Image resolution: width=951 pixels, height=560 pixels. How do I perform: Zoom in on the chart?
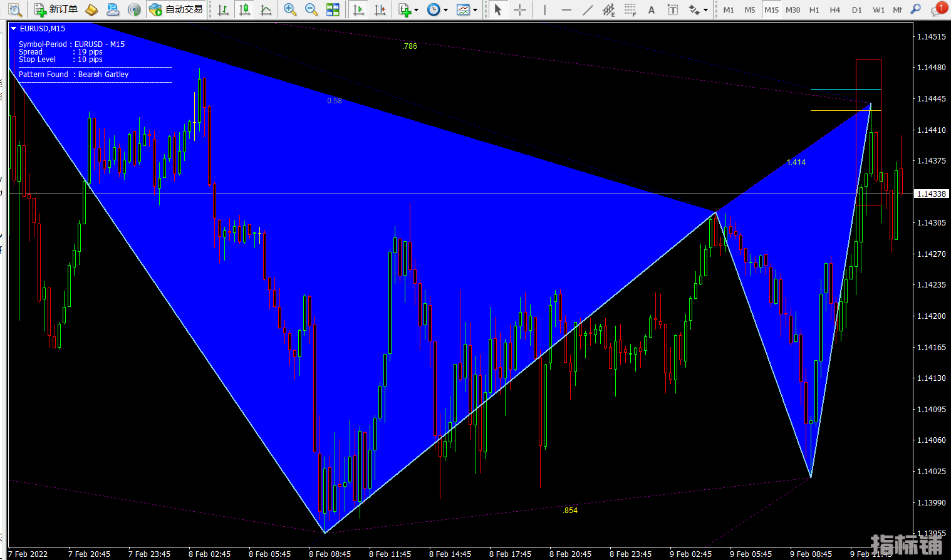[x=289, y=9]
